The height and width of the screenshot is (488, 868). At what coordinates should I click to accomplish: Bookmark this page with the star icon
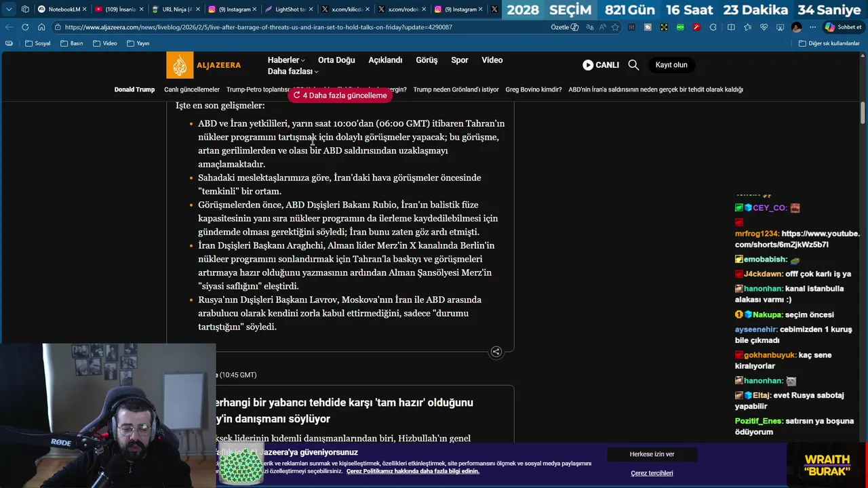point(615,27)
